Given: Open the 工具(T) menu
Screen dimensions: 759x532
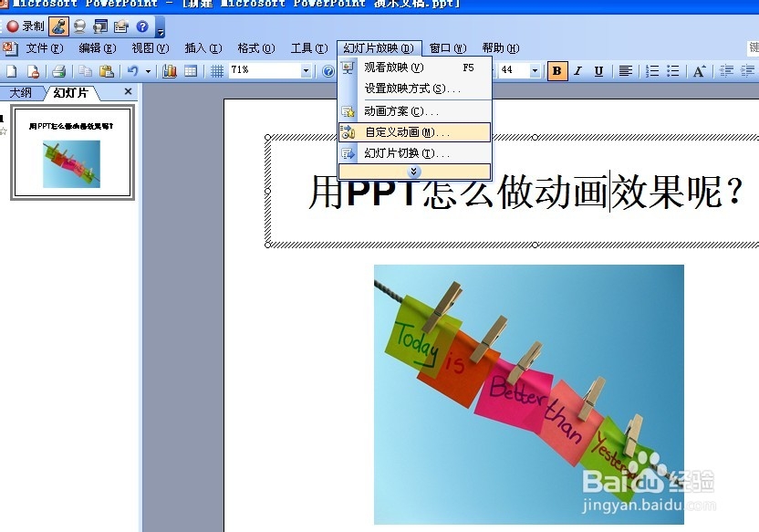Looking at the screenshot, I should pyautogui.click(x=309, y=48).
